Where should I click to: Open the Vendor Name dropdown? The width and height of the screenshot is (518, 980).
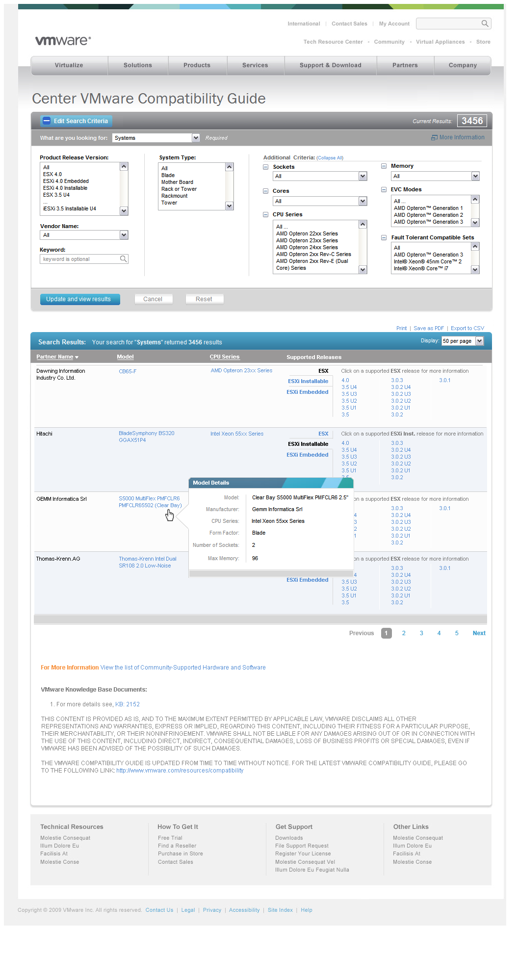coord(124,235)
